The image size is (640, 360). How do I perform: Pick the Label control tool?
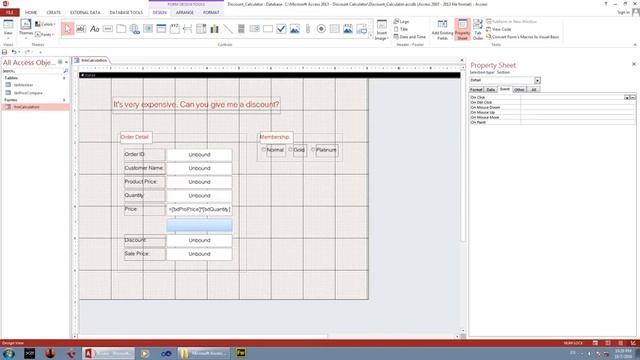[95, 29]
